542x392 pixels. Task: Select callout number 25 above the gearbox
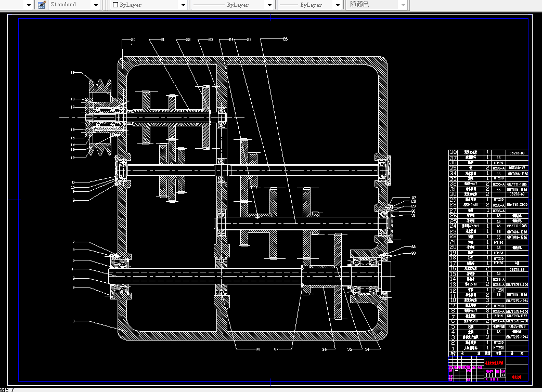(249, 40)
